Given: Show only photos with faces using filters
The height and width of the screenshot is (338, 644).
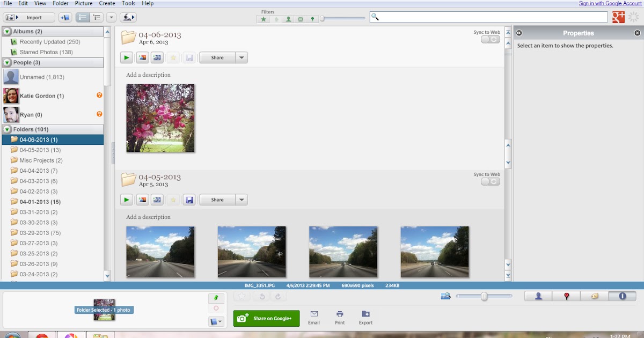Looking at the screenshot, I should (288, 18).
